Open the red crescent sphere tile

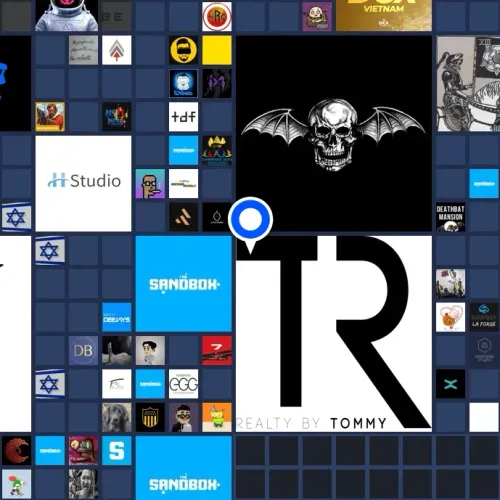coord(17,451)
